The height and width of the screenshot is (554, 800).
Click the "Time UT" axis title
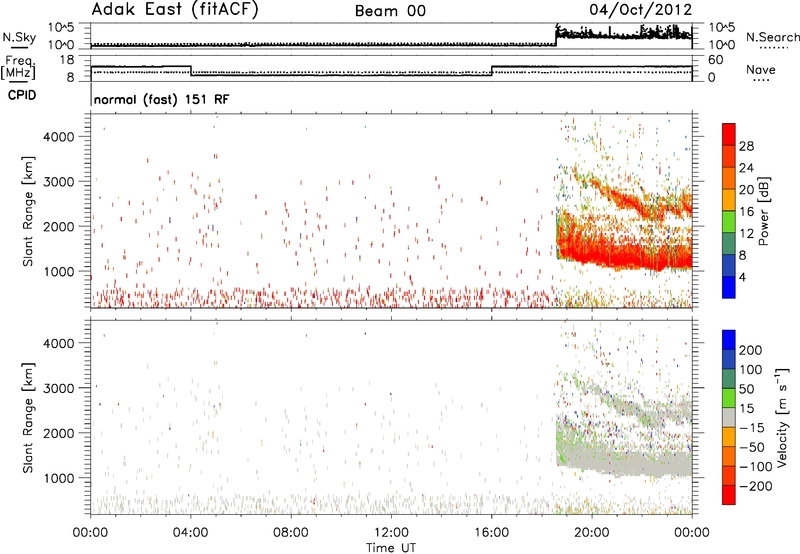pos(391,548)
